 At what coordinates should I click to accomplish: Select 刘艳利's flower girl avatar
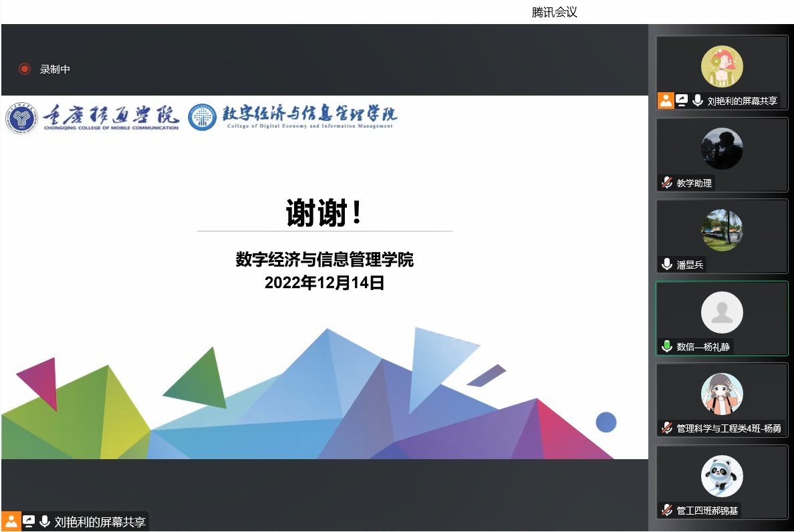point(722,66)
